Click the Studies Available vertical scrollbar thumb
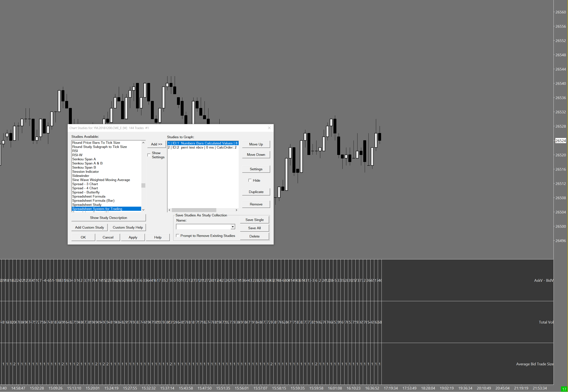Image resolution: width=568 pixels, height=392 pixels. tap(143, 185)
